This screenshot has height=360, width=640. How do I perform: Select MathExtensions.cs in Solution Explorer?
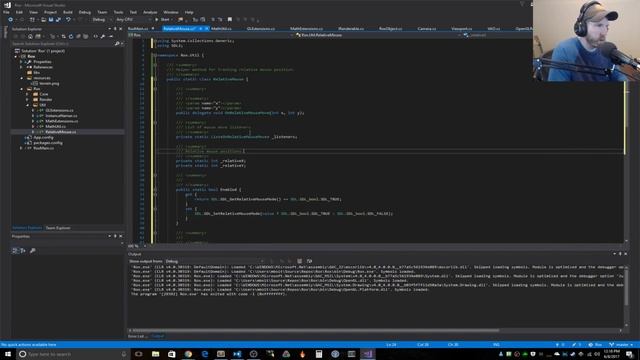[62, 121]
